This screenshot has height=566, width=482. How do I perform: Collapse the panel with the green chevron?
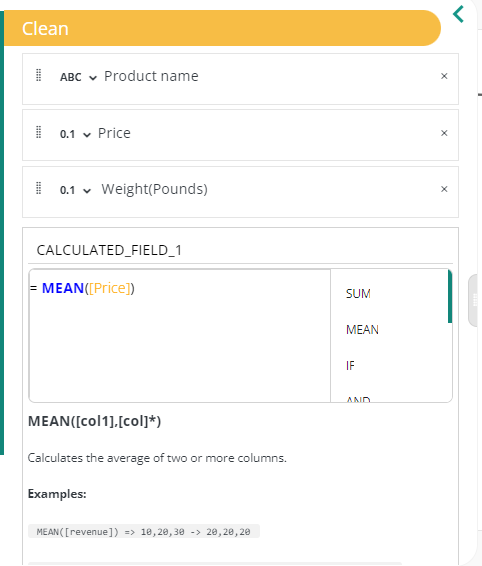point(459,14)
